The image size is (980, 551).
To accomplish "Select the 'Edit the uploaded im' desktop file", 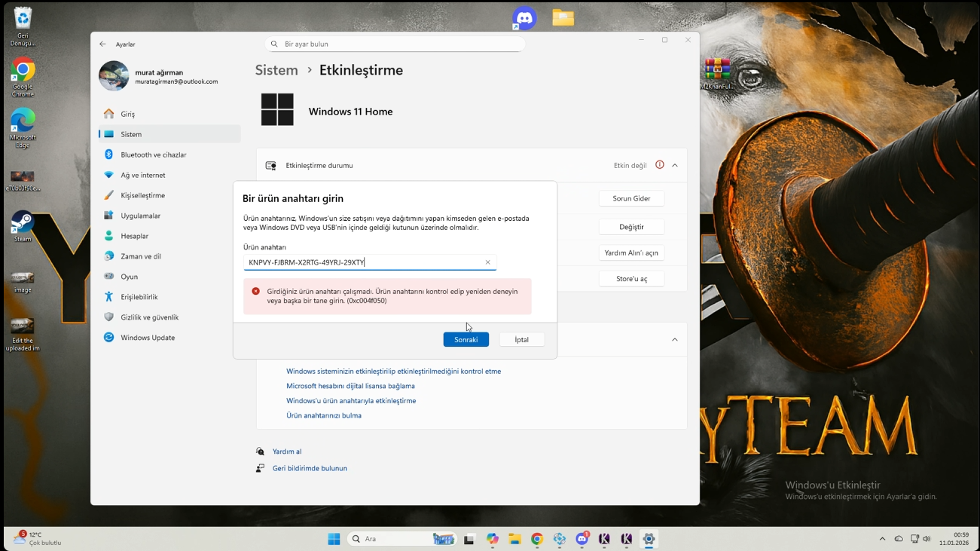I will [x=23, y=335].
